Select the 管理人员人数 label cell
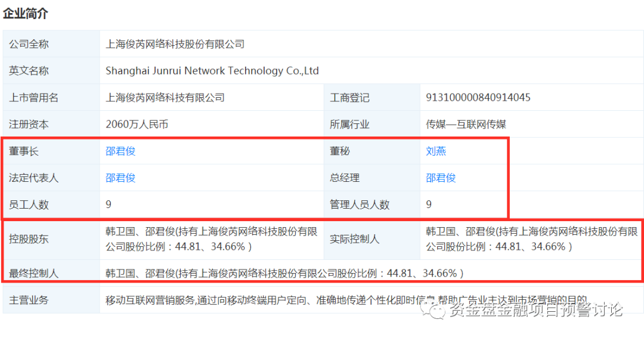Viewport: 644px width, 338px height. 371,204
